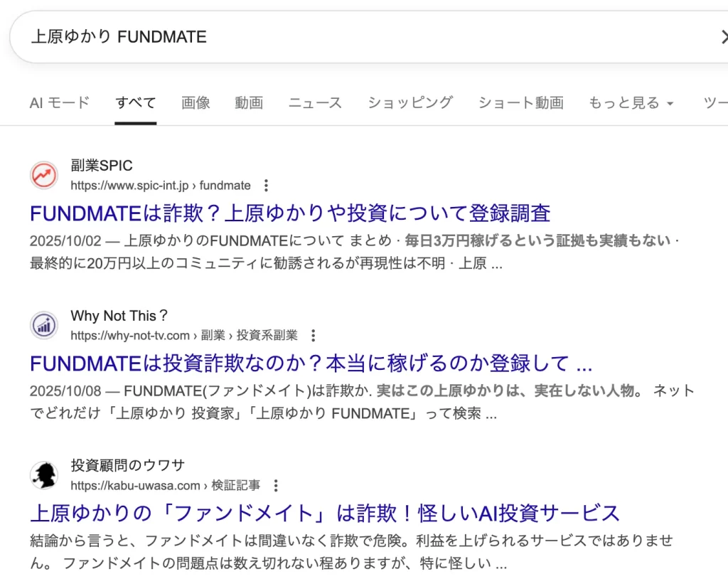
Task: Switch to the ニュース tab
Action: (315, 102)
